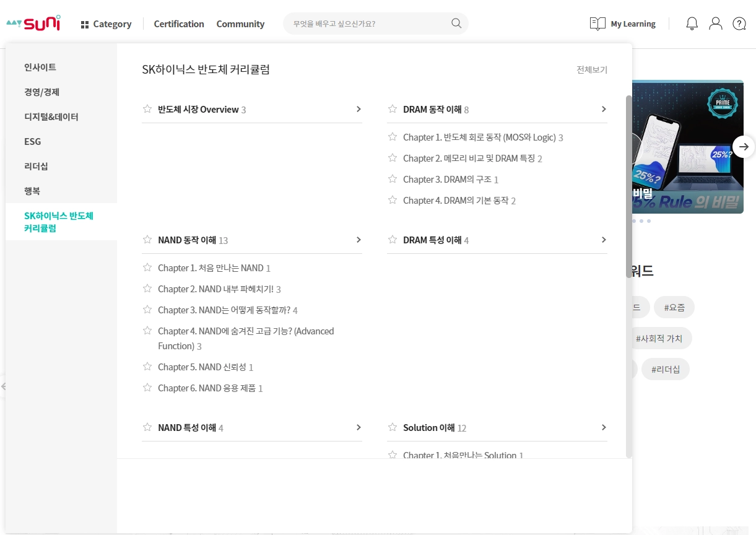
Task: Open DRAM 특성 이해
Action: [x=432, y=240]
